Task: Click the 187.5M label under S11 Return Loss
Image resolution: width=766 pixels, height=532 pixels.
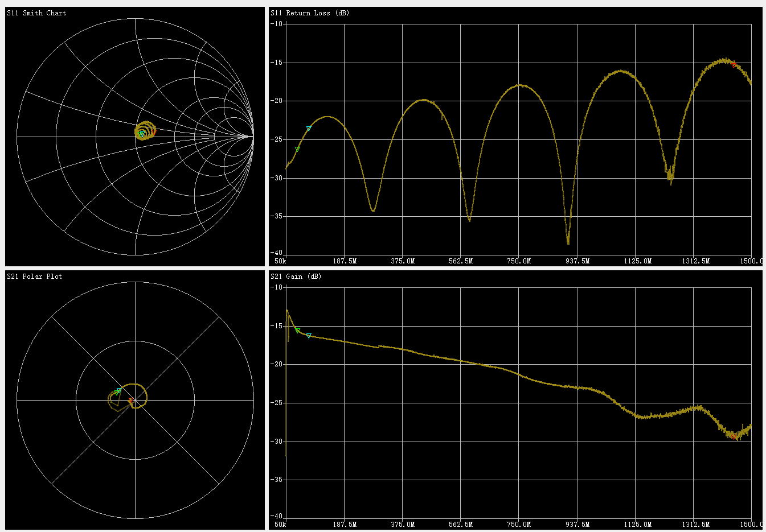Action: (344, 261)
